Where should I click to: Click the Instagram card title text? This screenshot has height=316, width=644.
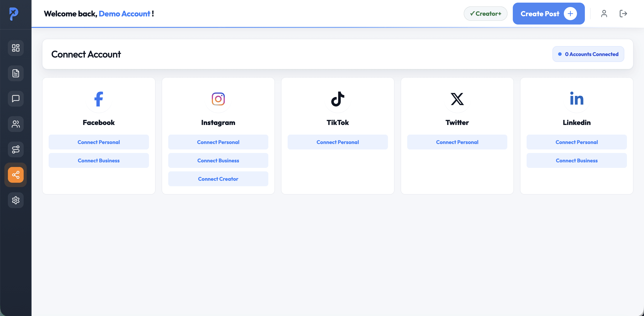tap(218, 123)
